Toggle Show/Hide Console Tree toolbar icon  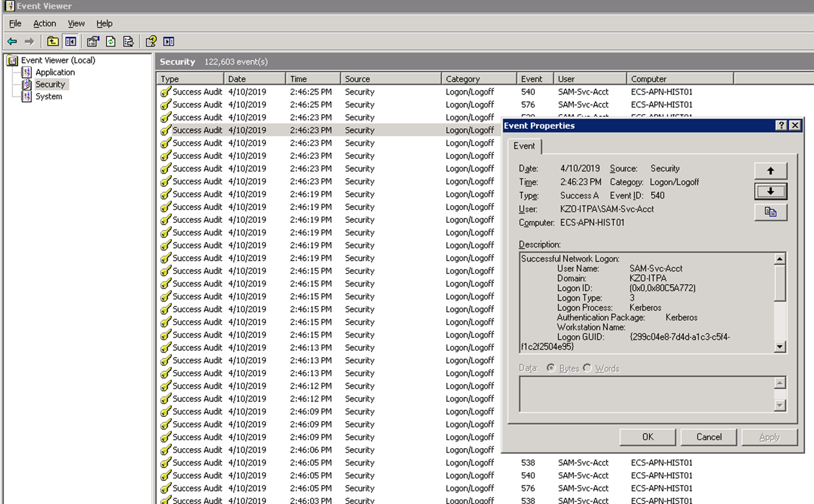point(71,42)
